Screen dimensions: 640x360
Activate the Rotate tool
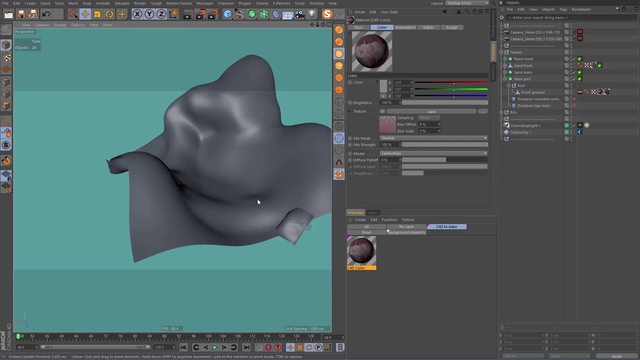(109, 14)
